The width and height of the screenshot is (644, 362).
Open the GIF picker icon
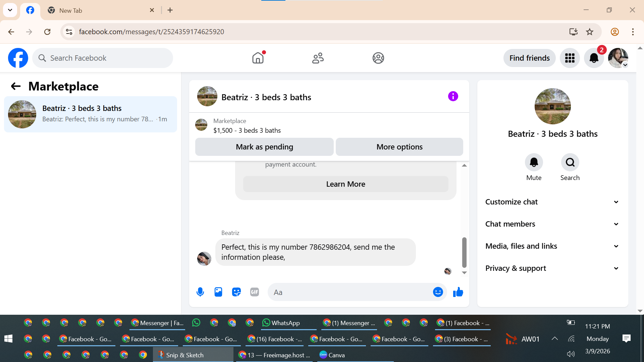click(x=255, y=292)
